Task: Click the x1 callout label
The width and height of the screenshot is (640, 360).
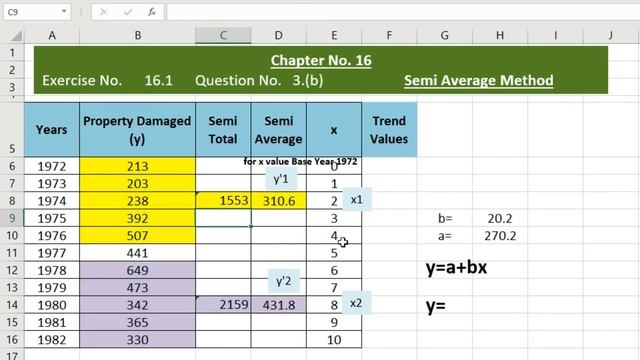Action: (356, 200)
